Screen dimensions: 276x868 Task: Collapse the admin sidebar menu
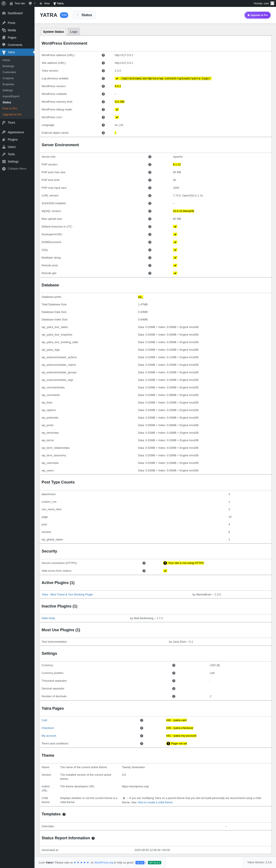tap(17, 169)
